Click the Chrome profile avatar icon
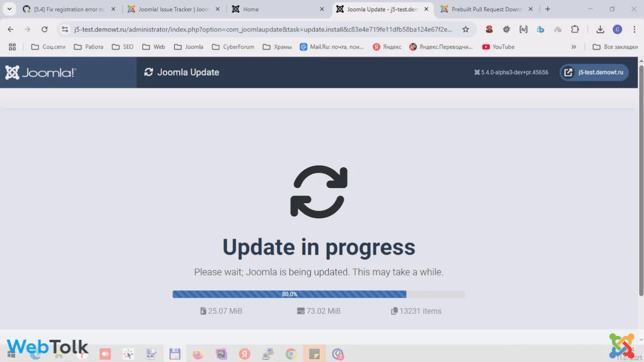 click(x=617, y=30)
